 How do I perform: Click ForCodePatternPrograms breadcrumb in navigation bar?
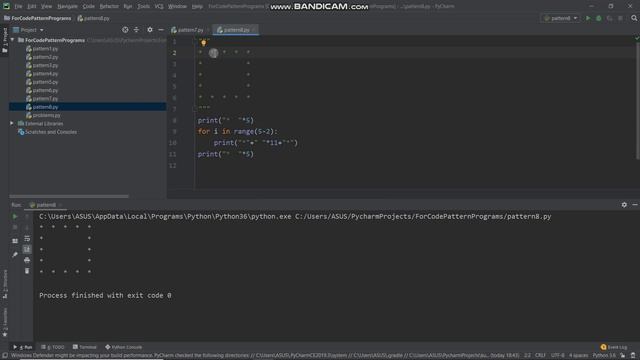tap(38, 18)
